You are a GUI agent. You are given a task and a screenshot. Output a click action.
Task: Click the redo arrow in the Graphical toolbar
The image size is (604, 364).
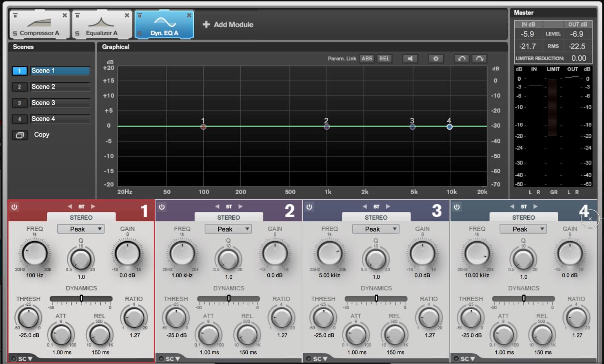pos(480,59)
